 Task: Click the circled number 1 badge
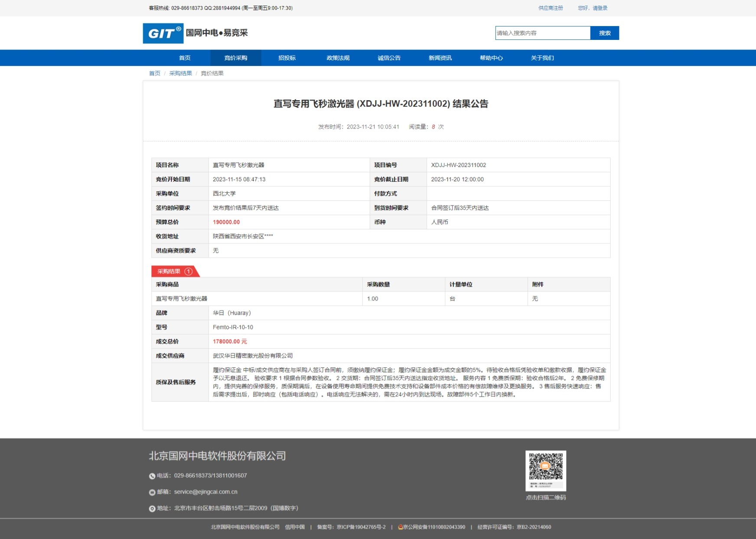tap(188, 271)
